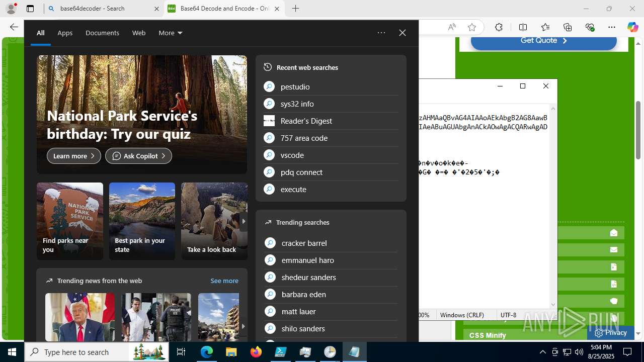Open Edge Settings and more menu

click(x=612, y=27)
